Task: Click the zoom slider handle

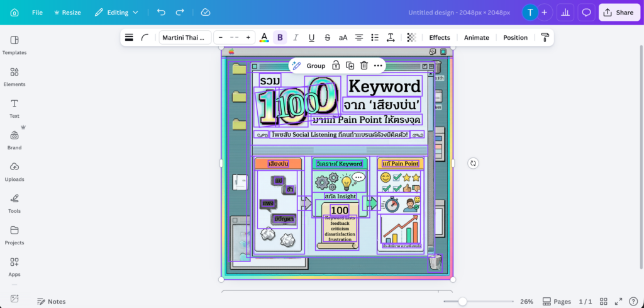Action: pyautogui.click(x=462, y=302)
